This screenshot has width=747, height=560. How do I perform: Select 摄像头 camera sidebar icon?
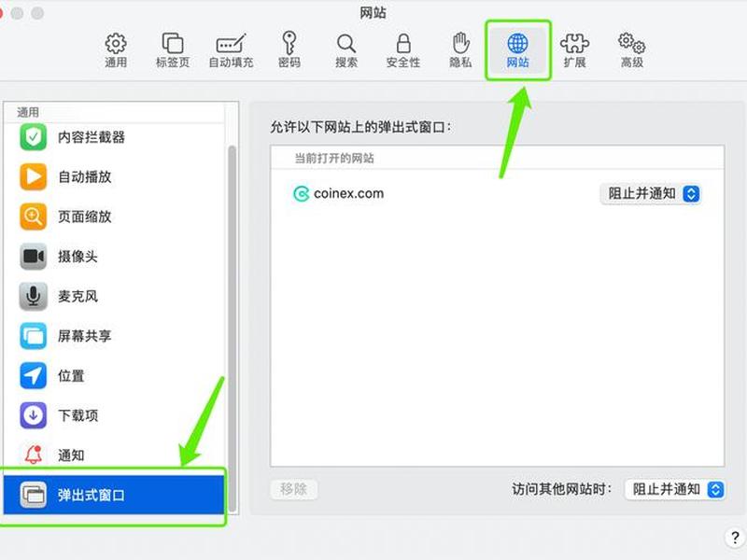33,256
